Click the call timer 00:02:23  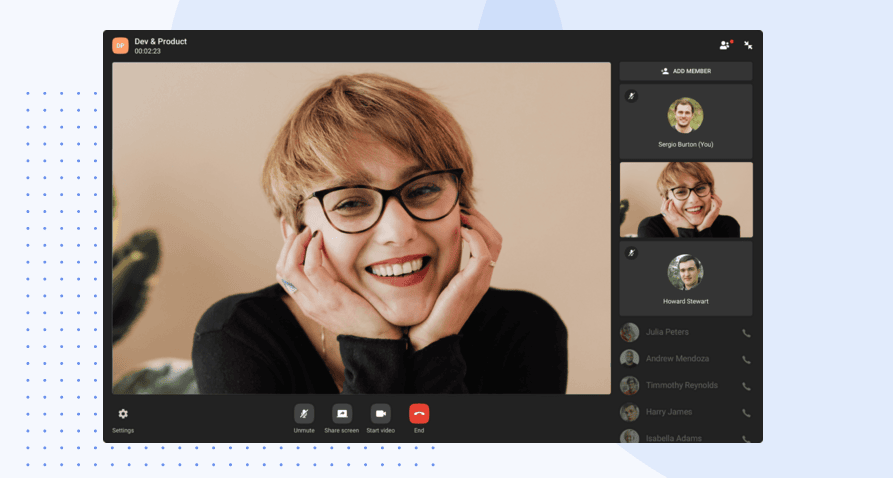148,51
